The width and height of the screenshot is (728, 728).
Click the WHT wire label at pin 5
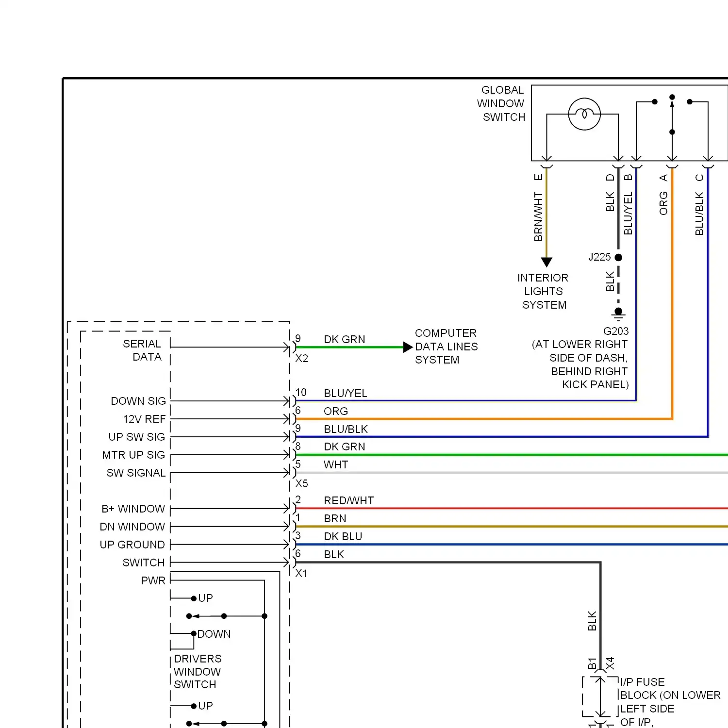[336, 464]
